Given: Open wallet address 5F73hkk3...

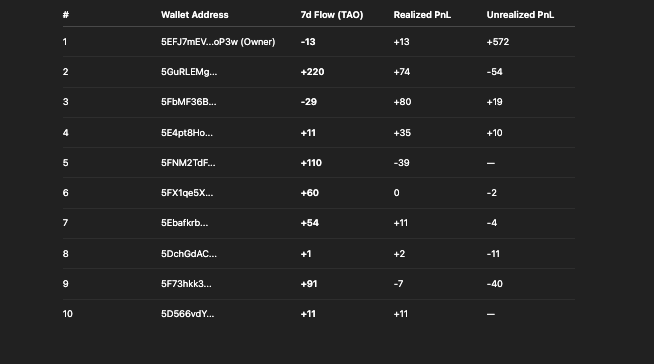Looking at the screenshot, I should [x=186, y=284].
